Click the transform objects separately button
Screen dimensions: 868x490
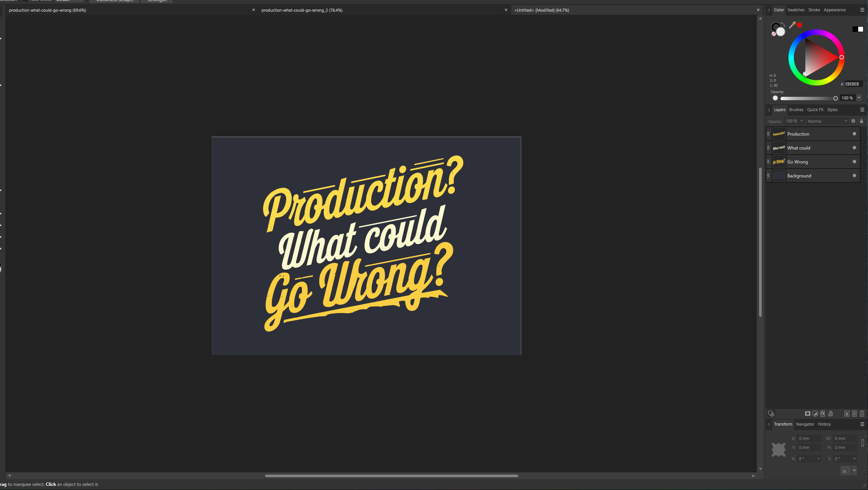(845, 470)
